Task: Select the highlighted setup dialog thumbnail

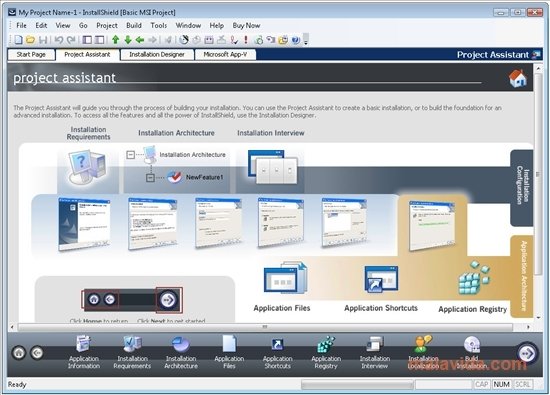Action: [432, 225]
